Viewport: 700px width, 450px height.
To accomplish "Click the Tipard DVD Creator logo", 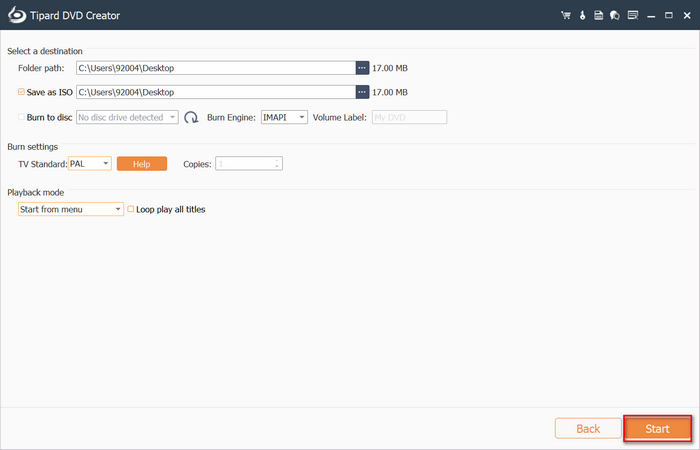I will [17, 15].
